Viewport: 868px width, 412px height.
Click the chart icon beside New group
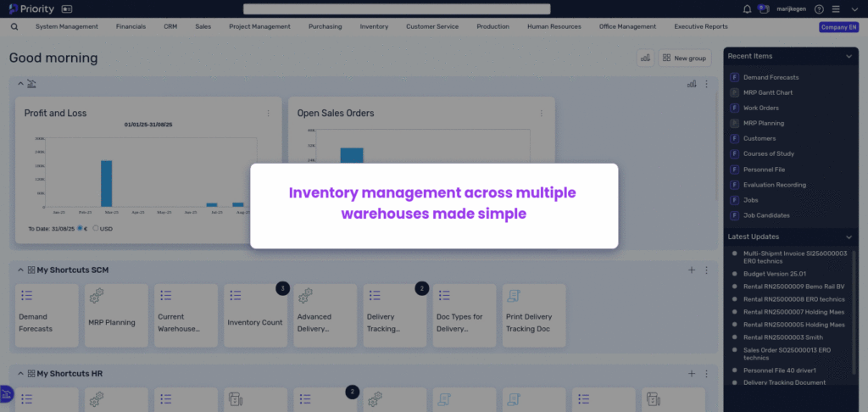pos(645,58)
